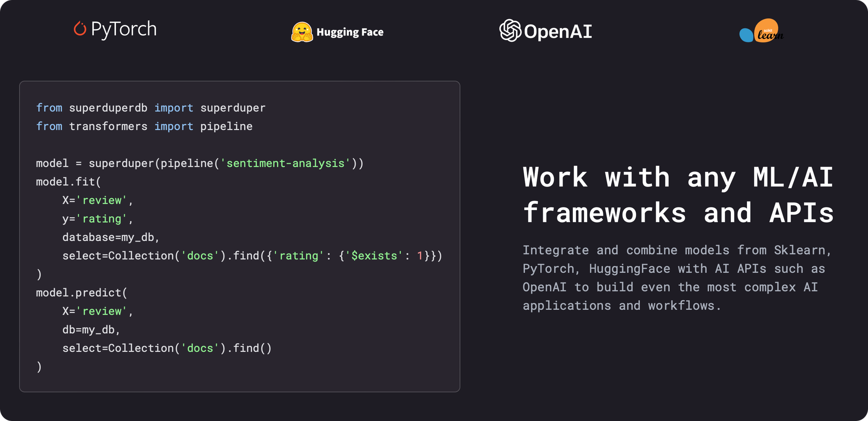Click the '$exists' key in the code

(374, 255)
